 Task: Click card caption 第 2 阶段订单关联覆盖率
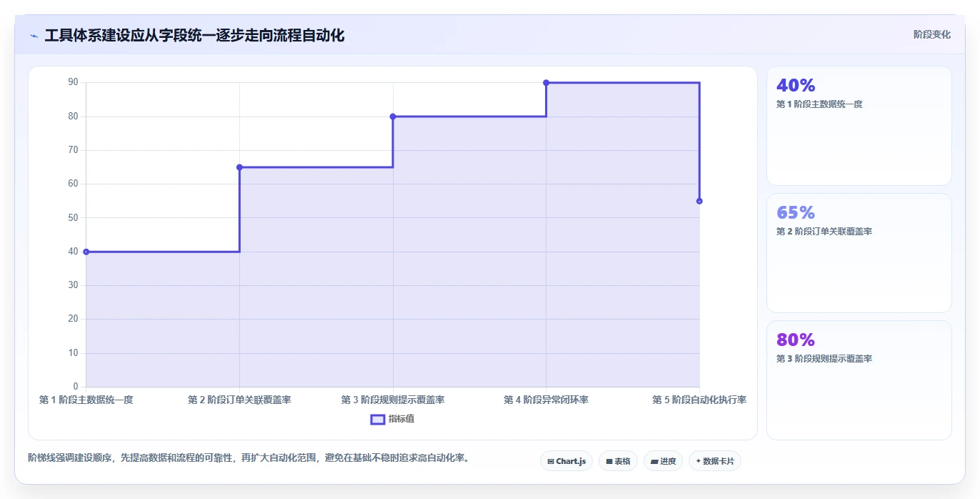[824, 232]
